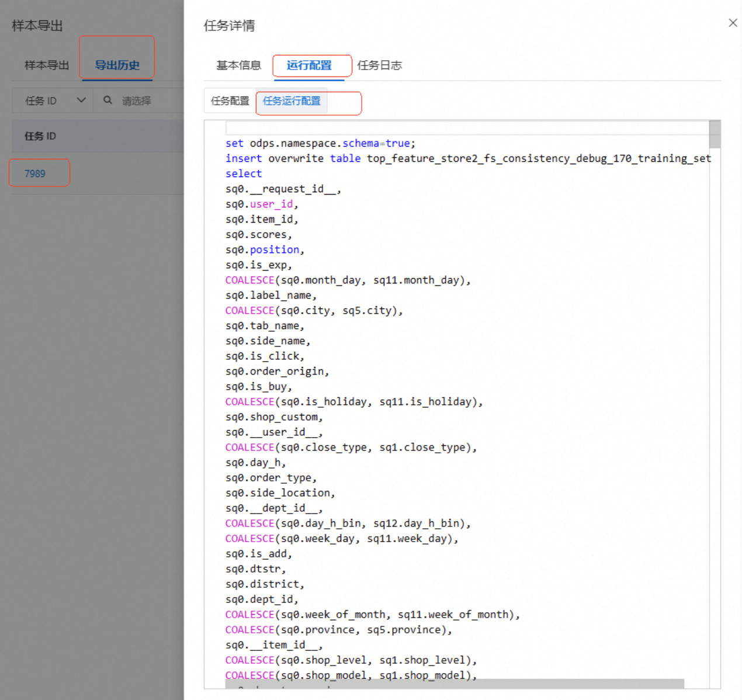Switch to 样本导出 tab in left panel

(x=47, y=65)
